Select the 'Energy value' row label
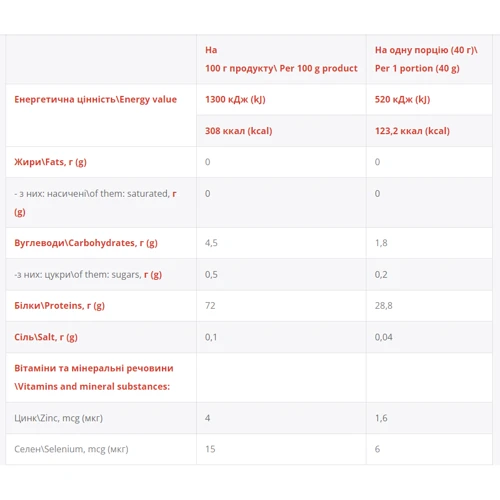Screen dimensions: 500x500 [x=95, y=99]
